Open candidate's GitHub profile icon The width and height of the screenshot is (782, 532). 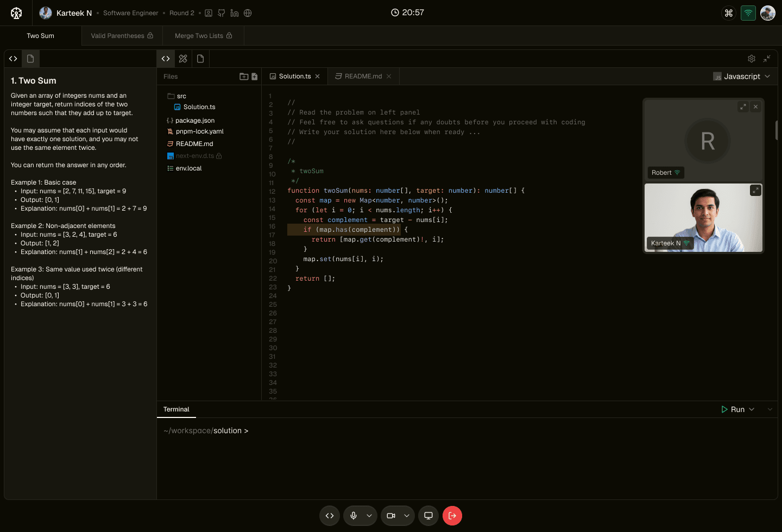pyautogui.click(x=222, y=13)
